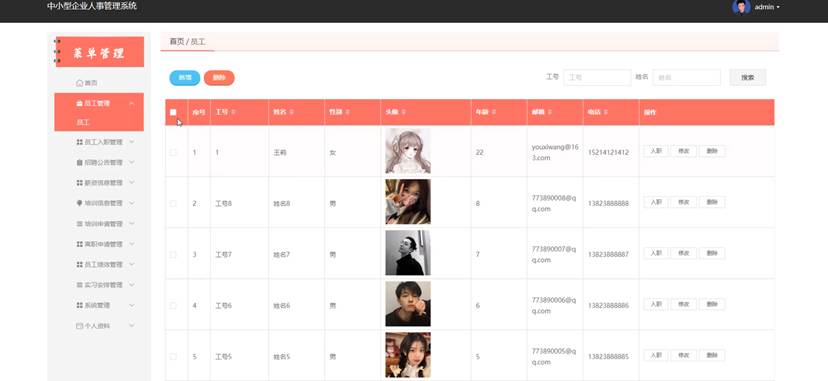Viewport: 828px width, 381px height.
Task: Click the location pin icon of 培训信息管理
Action: point(79,203)
